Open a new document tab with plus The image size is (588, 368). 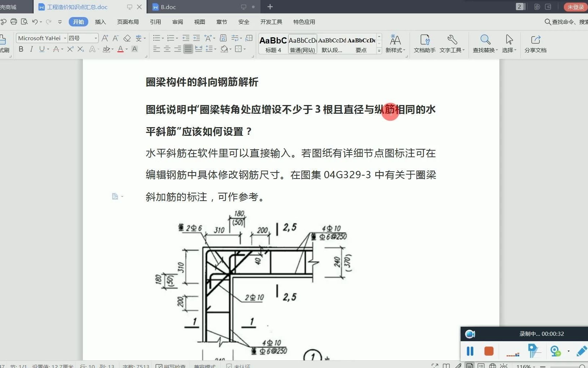pos(270,7)
